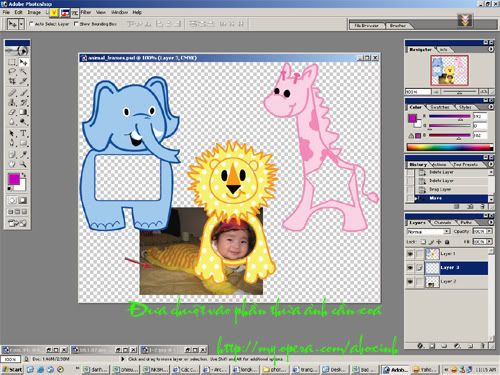Select the Zoom tool

coord(23,164)
